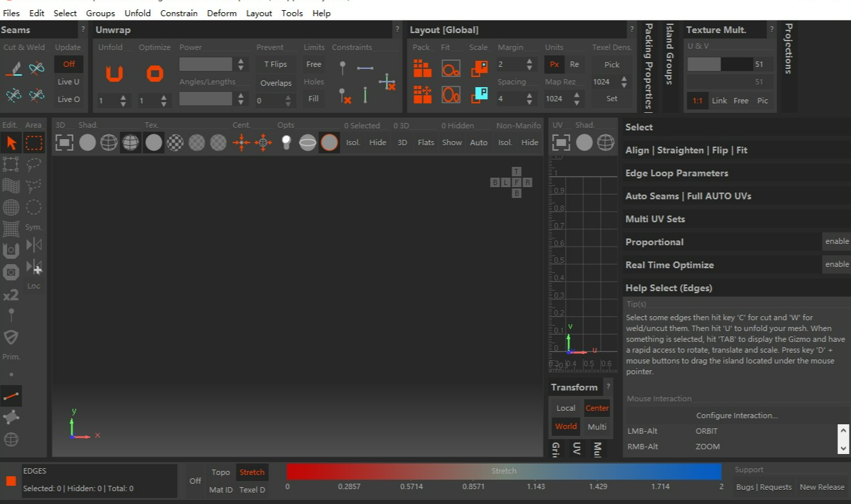Image resolution: width=851 pixels, height=504 pixels.
Task: Click the Set texel density button
Action: tap(612, 99)
